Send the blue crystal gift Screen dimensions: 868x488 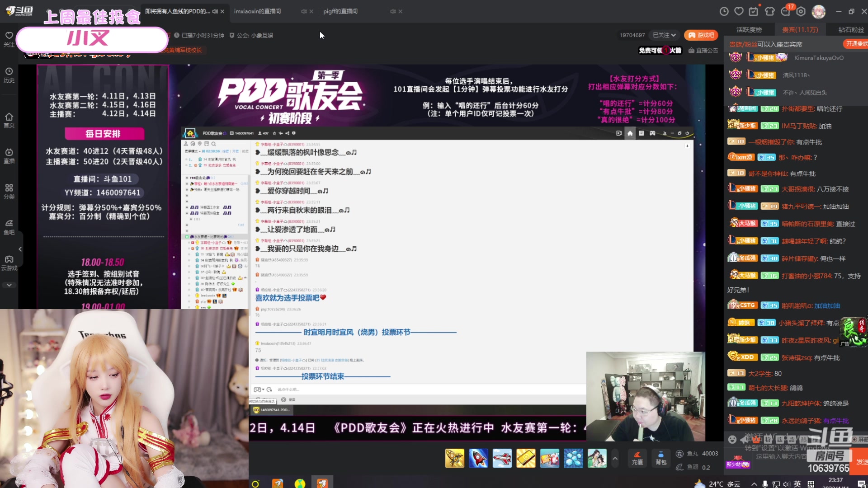pyautogui.click(x=573, y=459)
